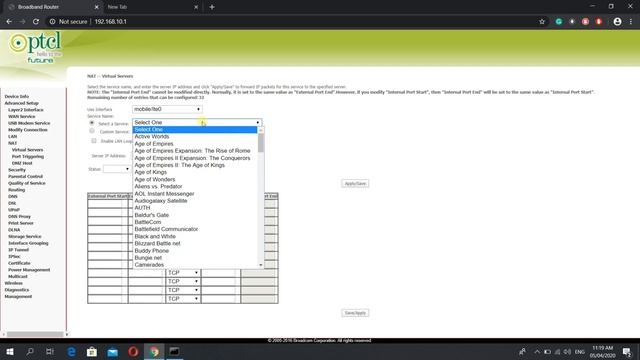Screen dimensions: 640x360
Task: Show hidden system tray icons
Action: (537, 352)
